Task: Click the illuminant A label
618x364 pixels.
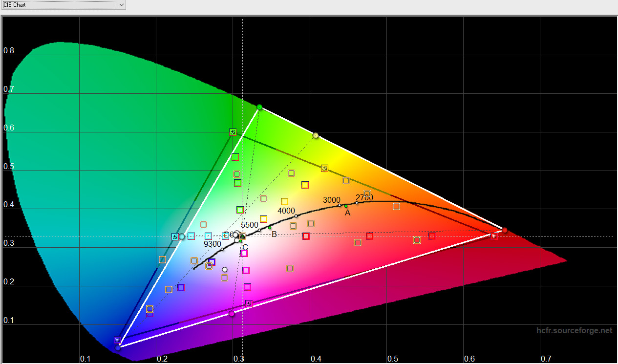Action: coord(347,213)
